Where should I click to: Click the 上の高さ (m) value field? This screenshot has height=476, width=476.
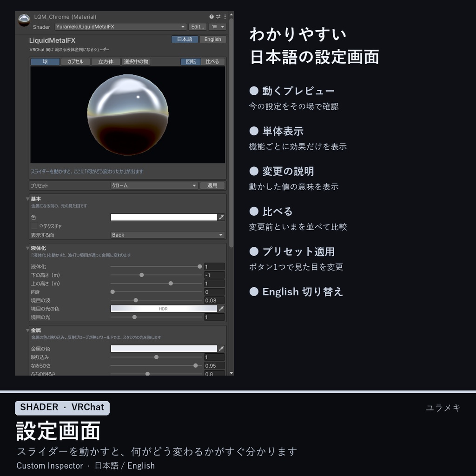tap(214, 283)
